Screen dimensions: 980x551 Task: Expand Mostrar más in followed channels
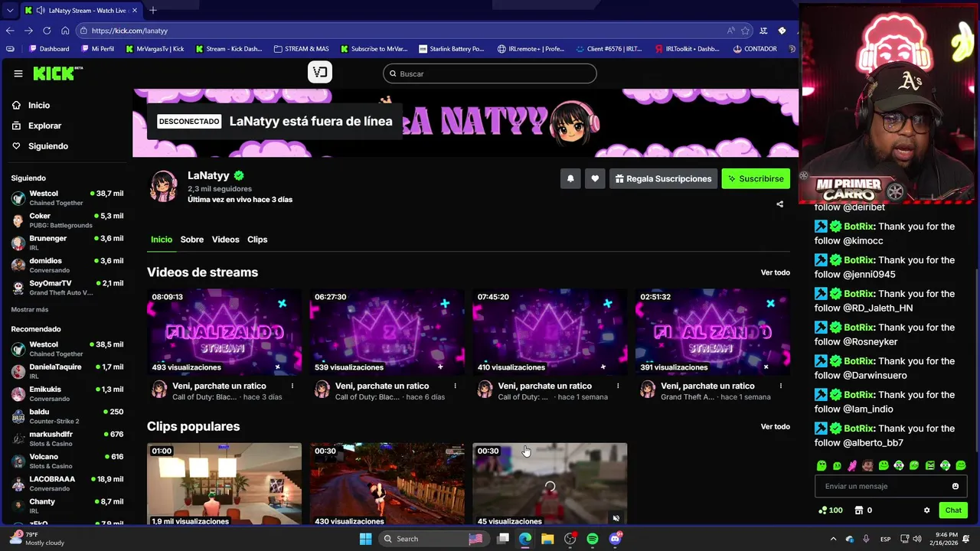(x=30, y=310)
